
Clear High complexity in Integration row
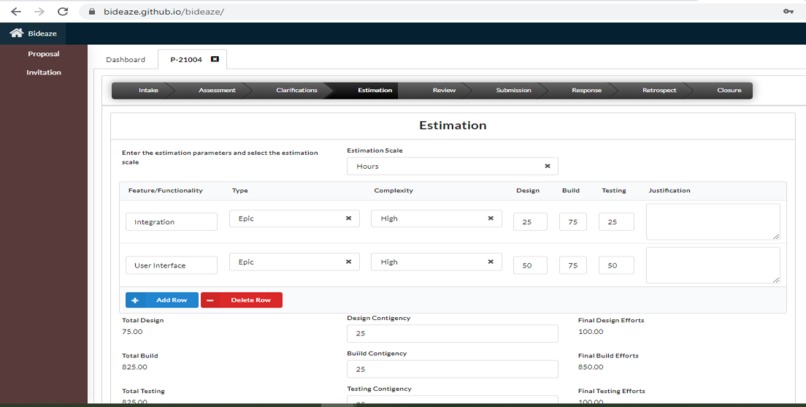(490, 218)
